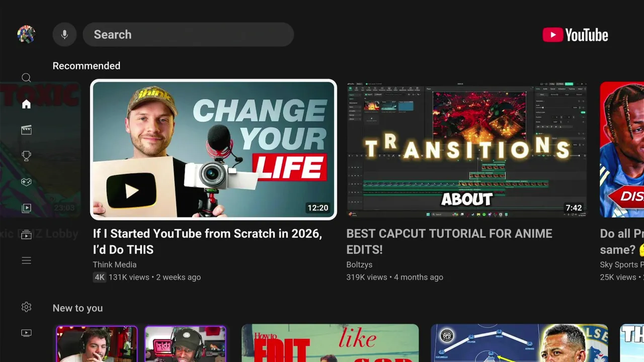
Task: Open title 'If I Started YouTube from Scratch in 2026'
Action: point(207,241)
